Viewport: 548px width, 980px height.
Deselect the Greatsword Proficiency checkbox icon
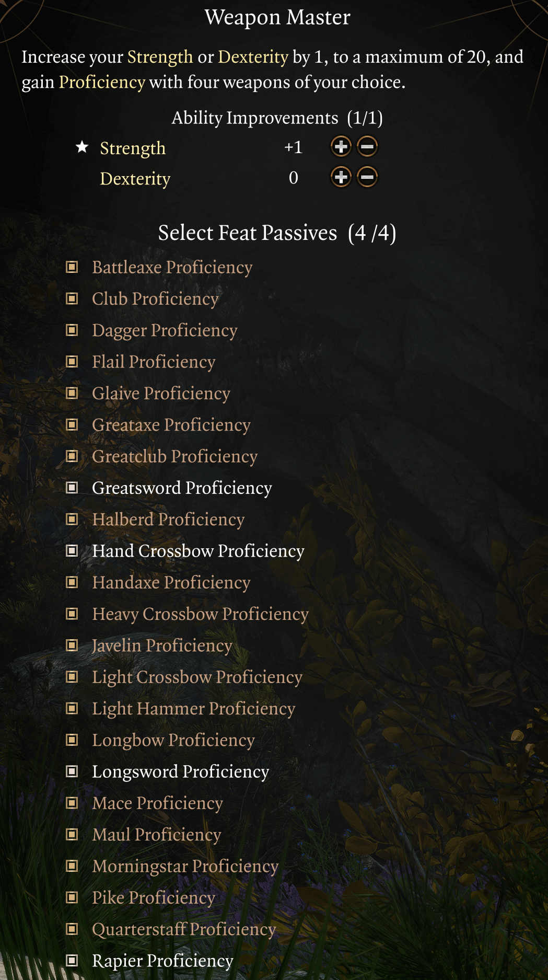coord(73,488)
